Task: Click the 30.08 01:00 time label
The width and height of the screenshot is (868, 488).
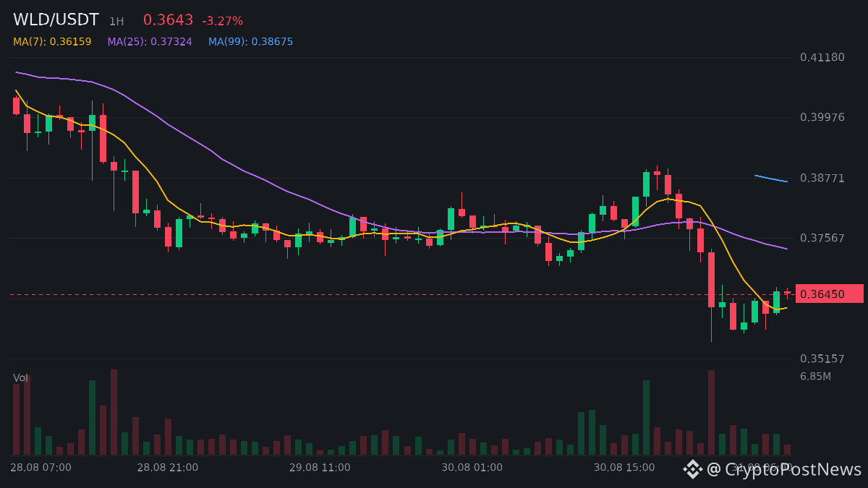Action: point(472,468)
